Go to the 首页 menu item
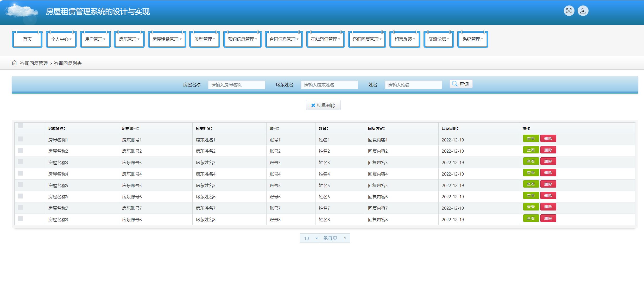The image size is (644, 298). (x=27, y=39)
